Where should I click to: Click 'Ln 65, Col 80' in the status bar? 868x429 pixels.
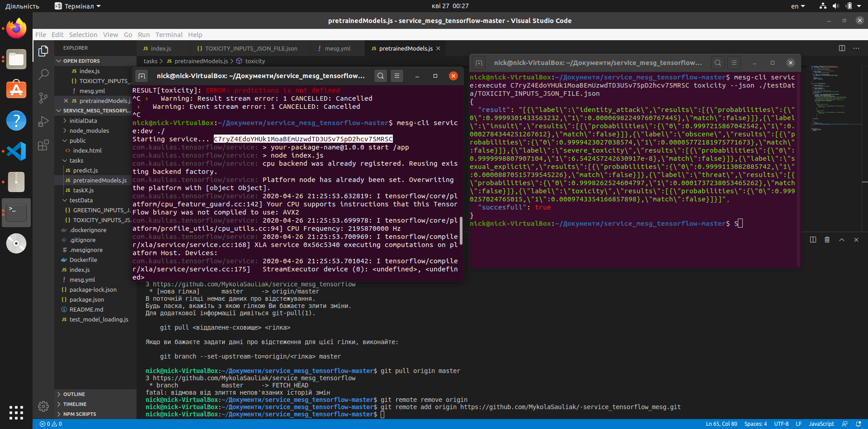tap(722, 424)
